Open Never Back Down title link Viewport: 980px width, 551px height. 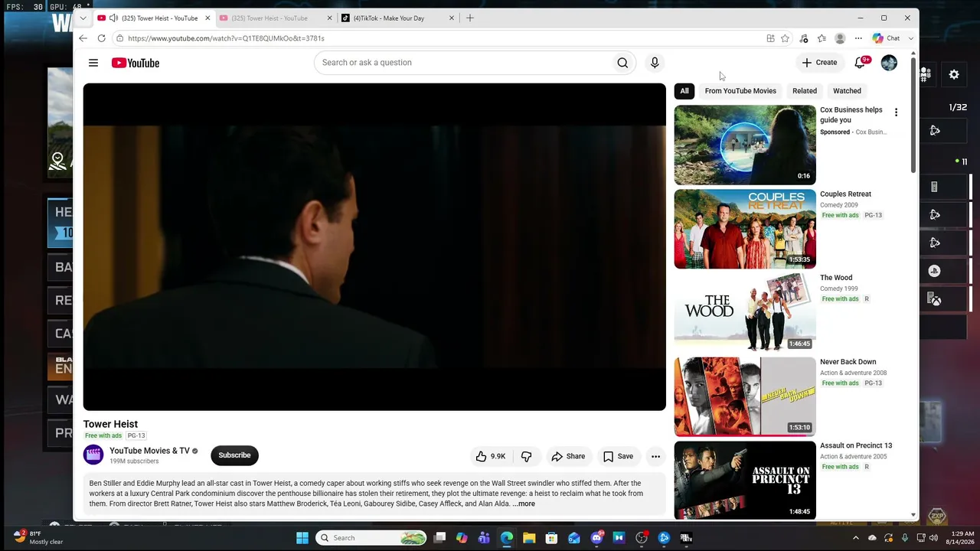pyautogui.click(x=848, y=362)
